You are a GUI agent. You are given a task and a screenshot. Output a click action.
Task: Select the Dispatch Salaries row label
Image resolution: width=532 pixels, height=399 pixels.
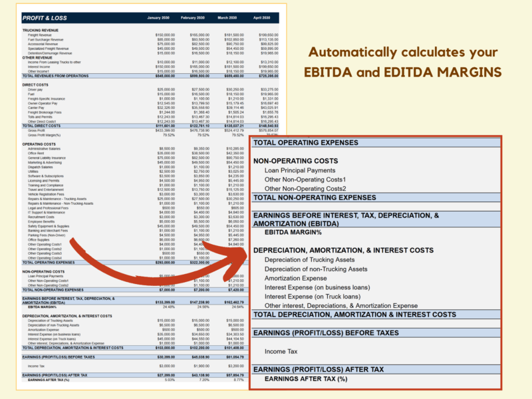point(41,167)
